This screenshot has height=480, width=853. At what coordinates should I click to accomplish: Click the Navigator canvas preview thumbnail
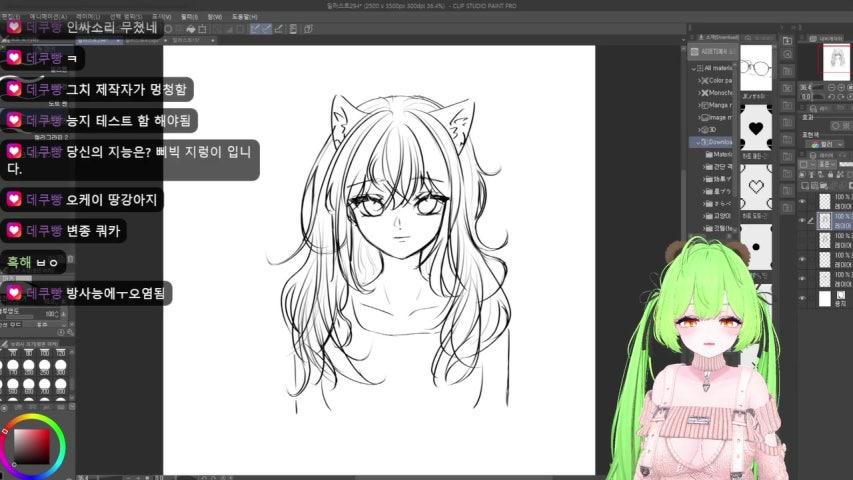(836, 61)
